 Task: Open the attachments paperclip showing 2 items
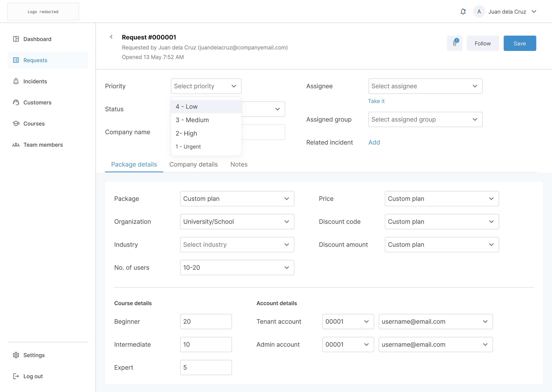[454, 43]
